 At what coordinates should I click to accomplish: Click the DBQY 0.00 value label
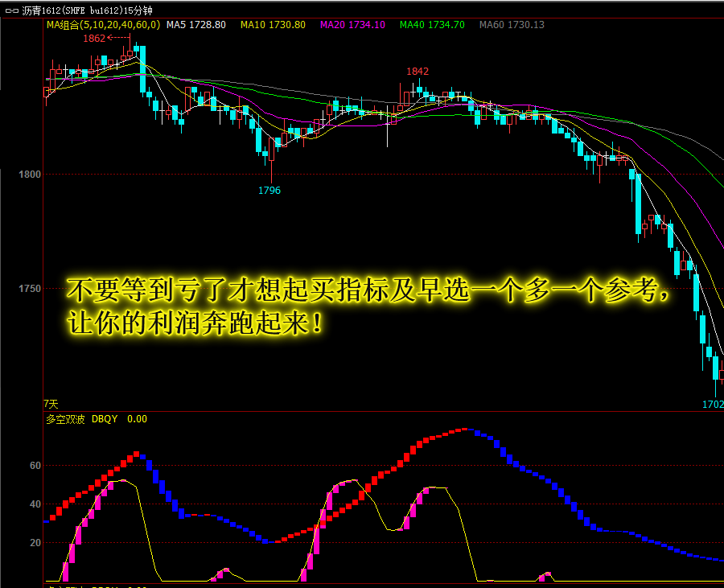coord(119,418)
